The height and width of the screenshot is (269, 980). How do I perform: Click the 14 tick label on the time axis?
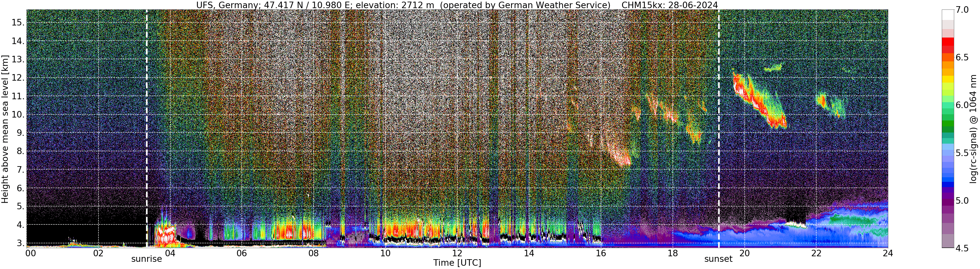pos(529,253)
